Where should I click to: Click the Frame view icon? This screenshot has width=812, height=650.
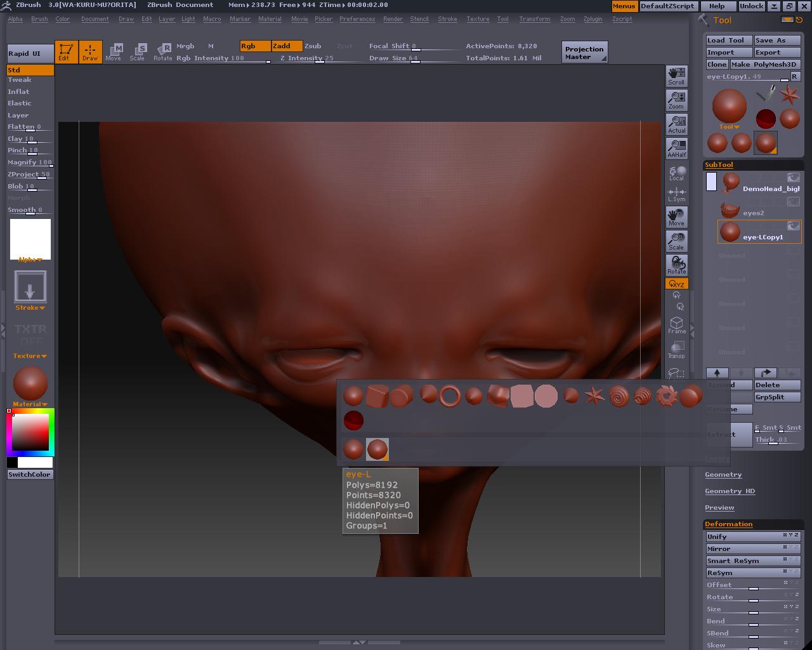click(676, 325)
